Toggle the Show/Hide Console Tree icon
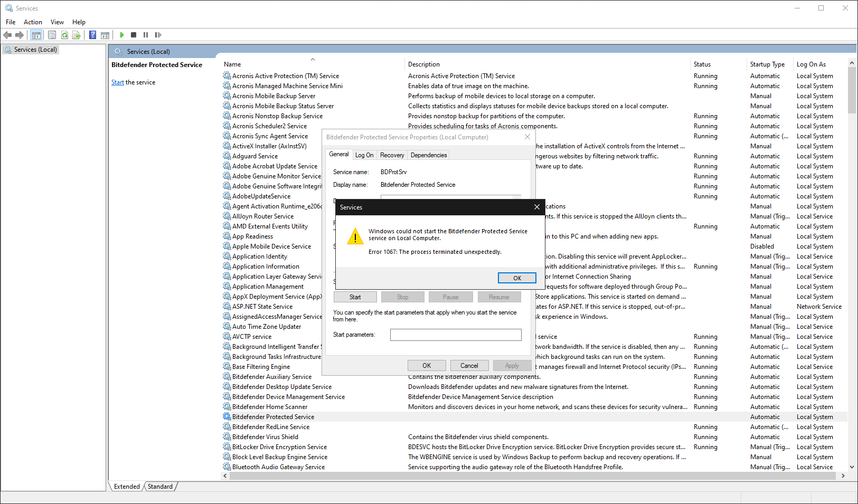This screenshot has width=858, height=504. 36,35
